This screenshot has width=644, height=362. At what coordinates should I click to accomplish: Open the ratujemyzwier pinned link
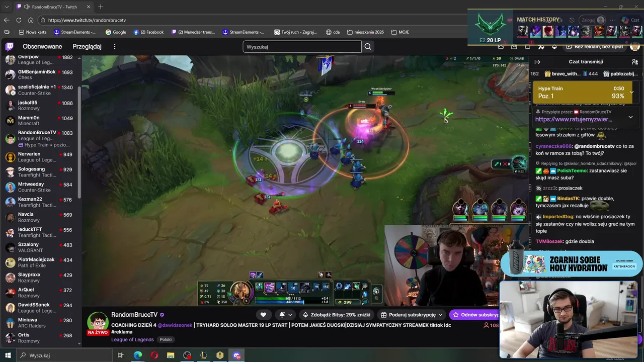pos(574,119)
